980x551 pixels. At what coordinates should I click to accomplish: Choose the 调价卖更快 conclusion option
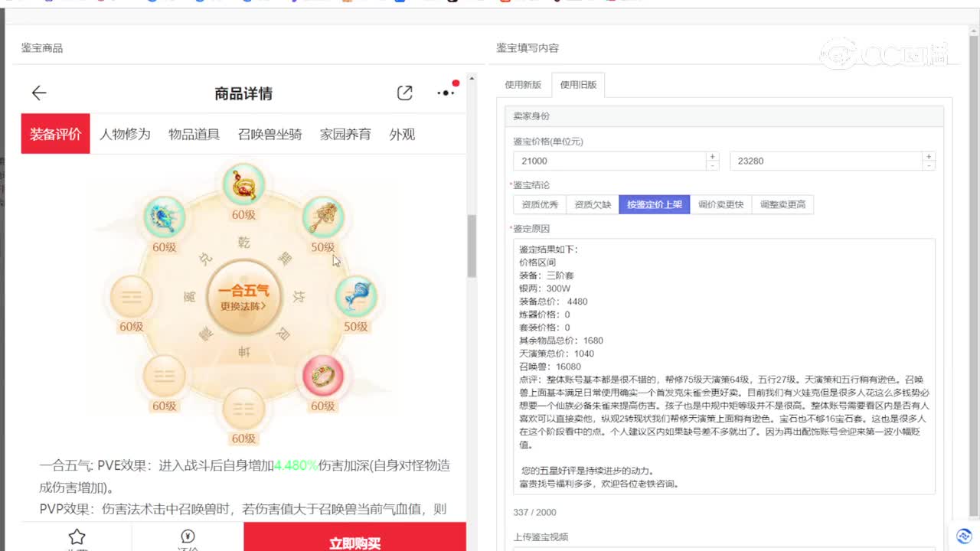pyautogui.click(x=720, y=204)
